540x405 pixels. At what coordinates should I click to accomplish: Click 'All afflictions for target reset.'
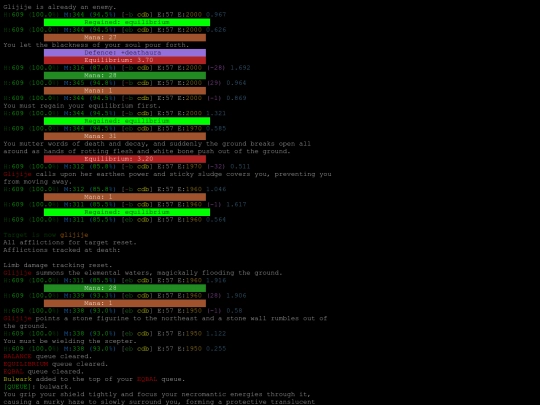pos(70,242)
